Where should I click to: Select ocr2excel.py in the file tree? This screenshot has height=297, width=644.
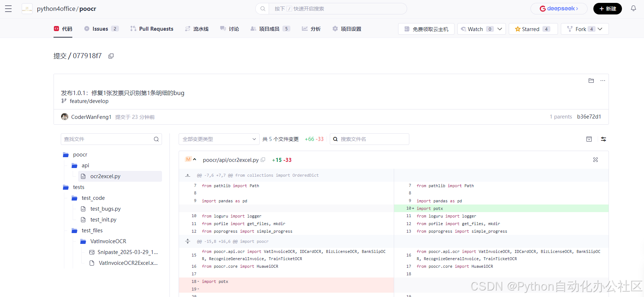click(120, 176)
